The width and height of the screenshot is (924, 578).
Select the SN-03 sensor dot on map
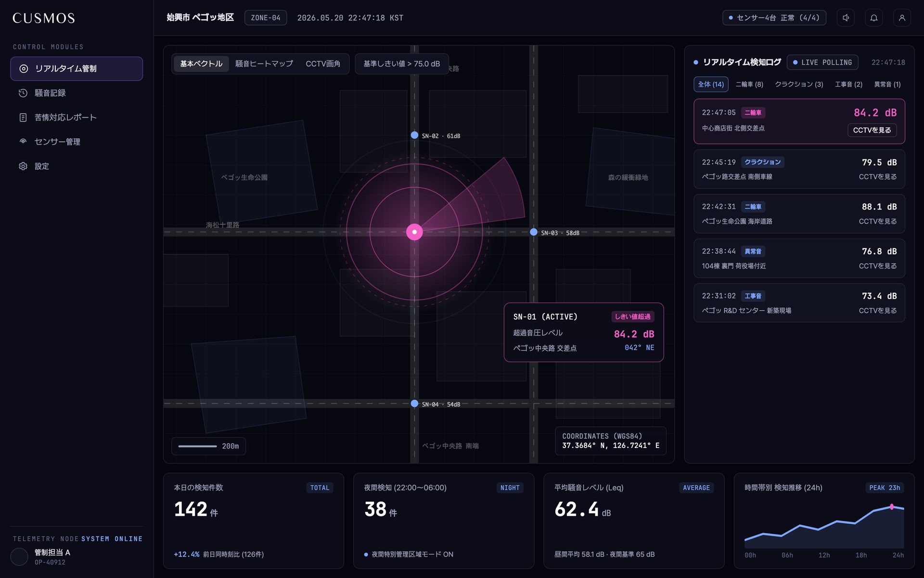[x=534, y=232]
